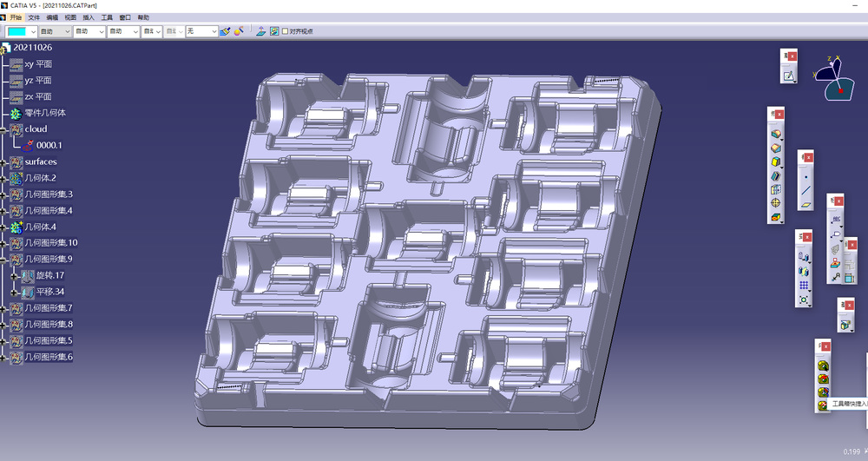Screen dimensions: 868x461
Task: Select 几何图形集.6 in the tree
Action: click(49, 357)
